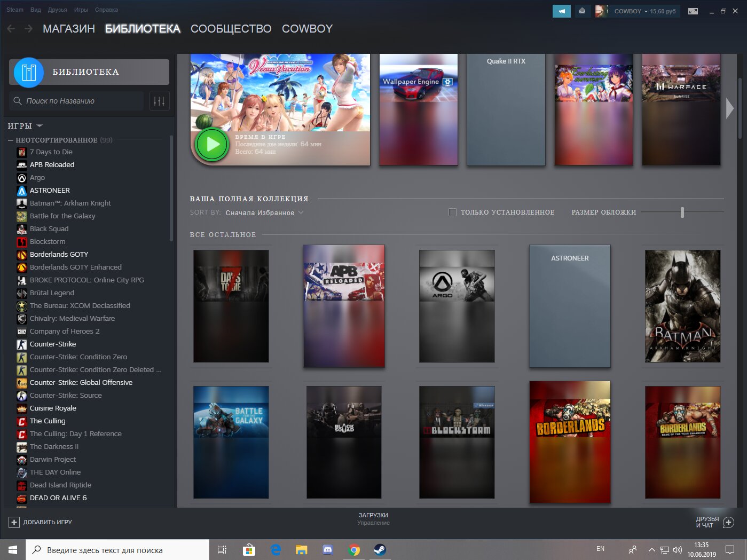Viewport: 747px width, 560px height.
Task: Click the game list scrollbar
Action: [171, 188]
